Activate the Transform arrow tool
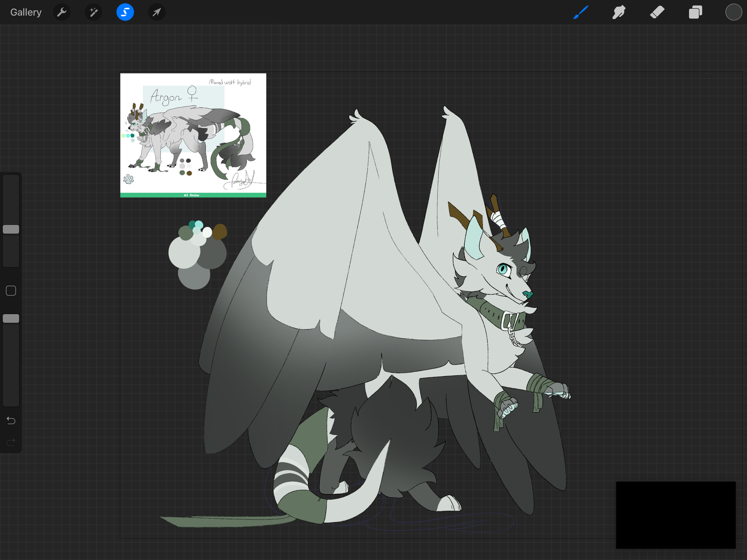Image resolution: width=747 pixels, height=560 pixels. click(157, 12)
